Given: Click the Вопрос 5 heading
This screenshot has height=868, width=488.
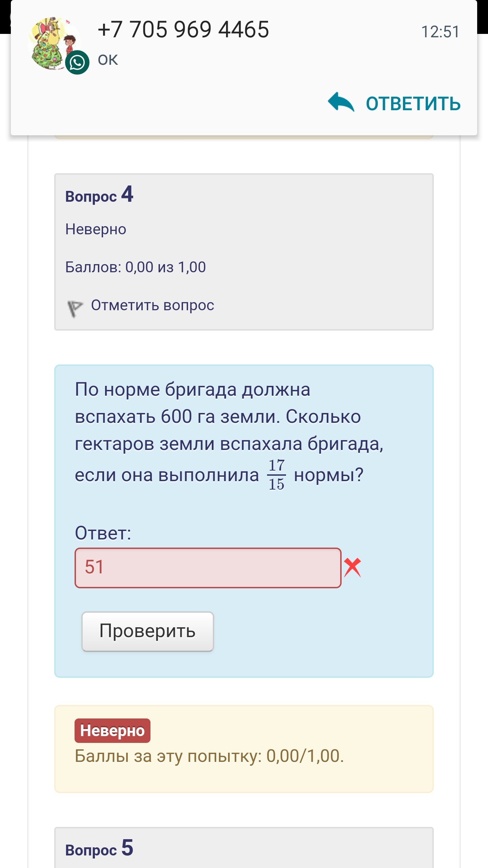Looking at the screenshot, I should [99, 849].
